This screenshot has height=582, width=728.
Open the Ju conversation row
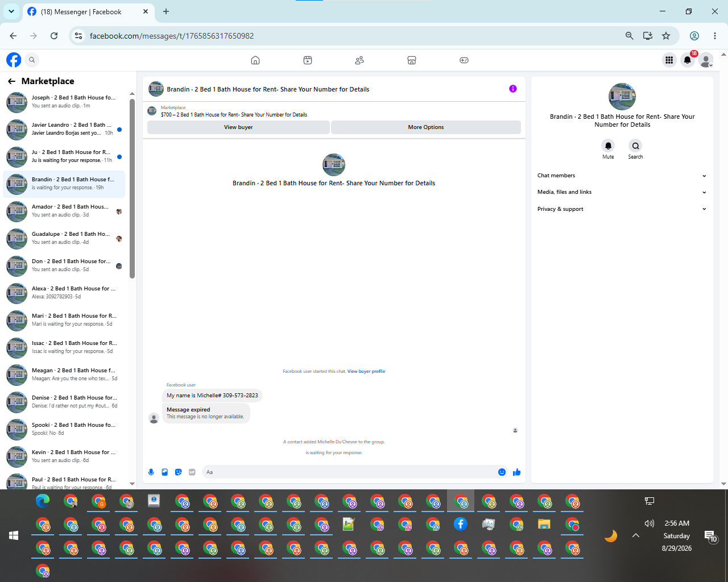[64, 157]
